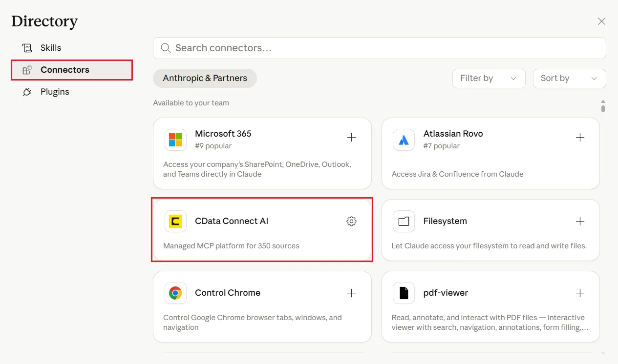Image resolution: width=618 pixels, height=364 pixels.
Task: Select the Filesystem card title
Action: click(x=445, y=221)
